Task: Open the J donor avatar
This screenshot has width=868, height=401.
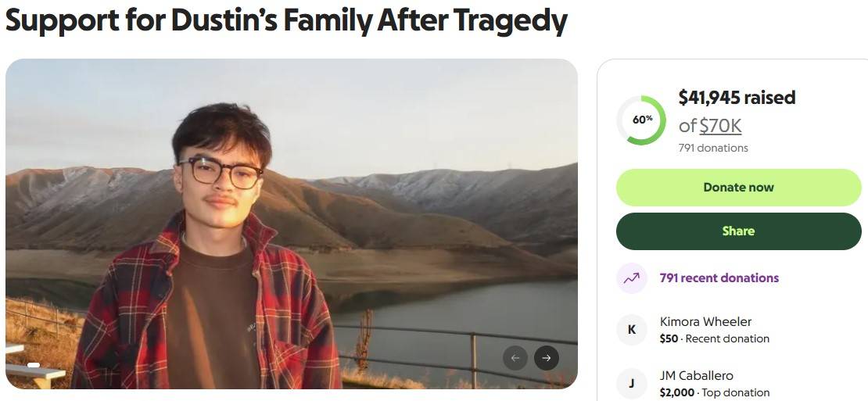Action: [632, 383]
